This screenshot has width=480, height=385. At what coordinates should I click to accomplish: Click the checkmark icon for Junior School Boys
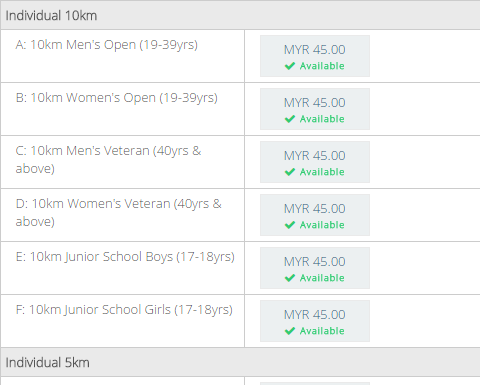click(x=290, y=278)
